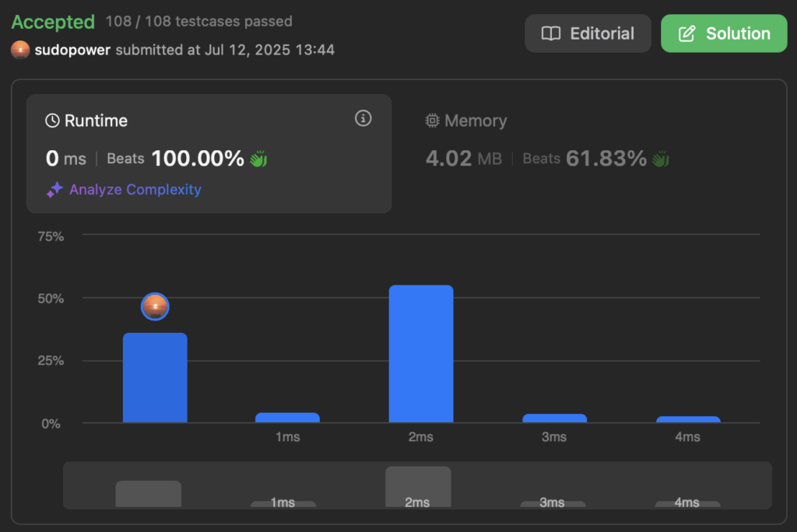The height and width of the screenshot is (532, 797).
Task: Click the pencil icon in Solution button
Action: pos(686,33)
